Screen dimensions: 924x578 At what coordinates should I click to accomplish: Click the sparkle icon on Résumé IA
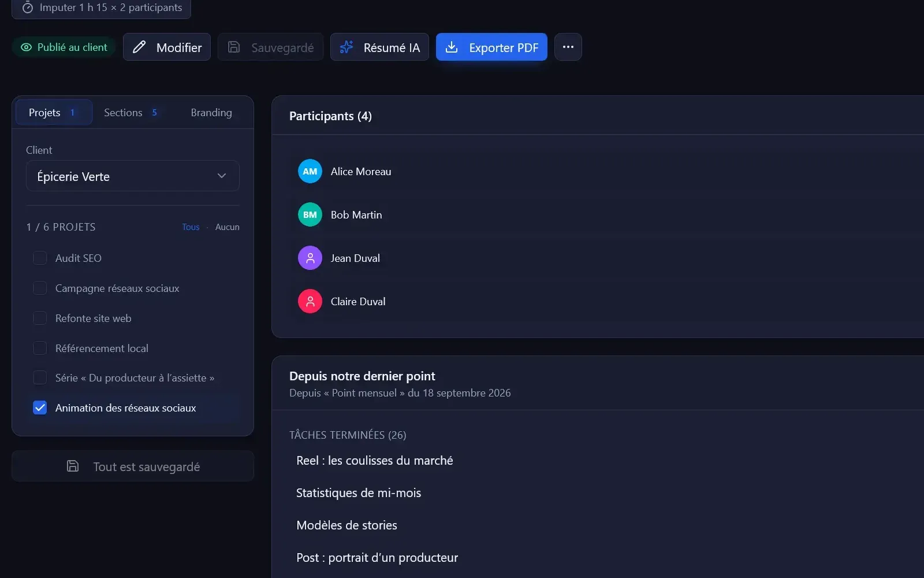346,47
